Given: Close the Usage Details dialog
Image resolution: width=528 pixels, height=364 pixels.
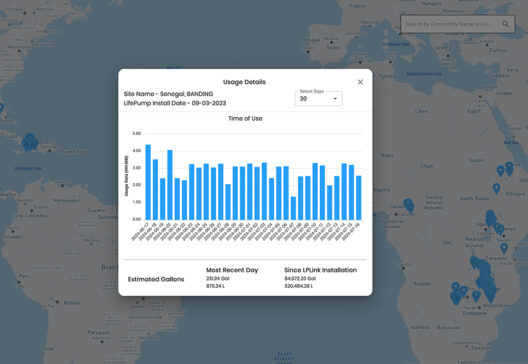Looking at the screenshot, I should (360, 82).
